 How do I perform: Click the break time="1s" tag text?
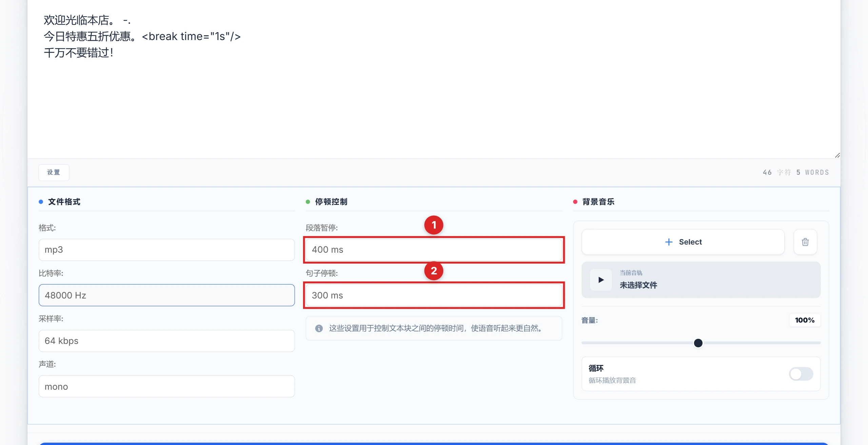pos(191,36)
